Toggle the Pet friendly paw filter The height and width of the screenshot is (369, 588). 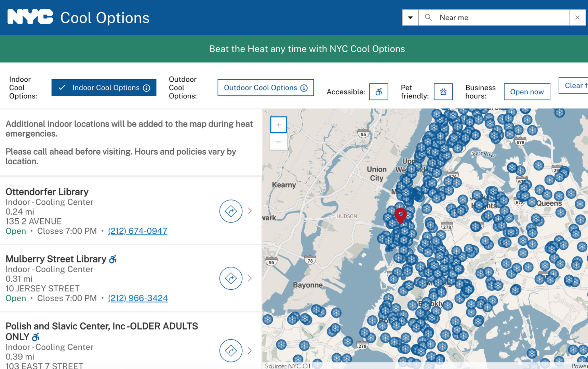[443, 92]
